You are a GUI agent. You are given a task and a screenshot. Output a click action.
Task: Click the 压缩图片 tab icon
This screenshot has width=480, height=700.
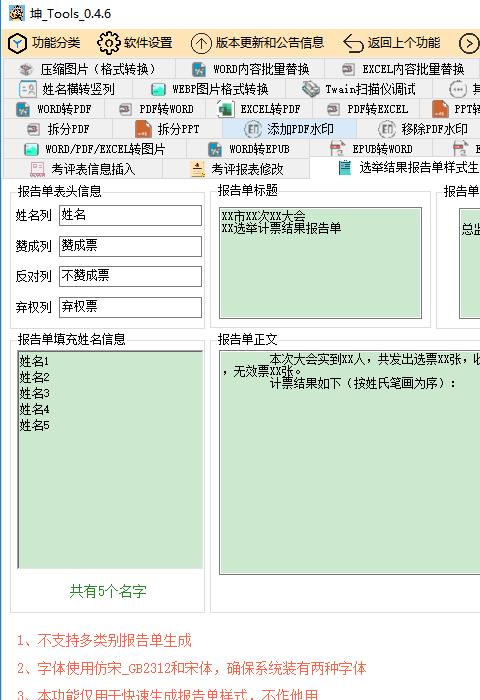point(26,69)
